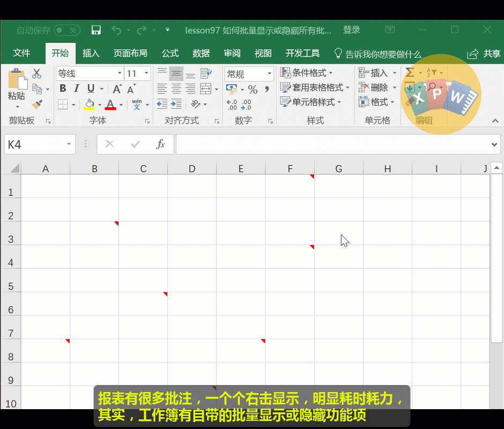Toggle italic formatting
Screen dimensions: 504x429
click(76, 88)
